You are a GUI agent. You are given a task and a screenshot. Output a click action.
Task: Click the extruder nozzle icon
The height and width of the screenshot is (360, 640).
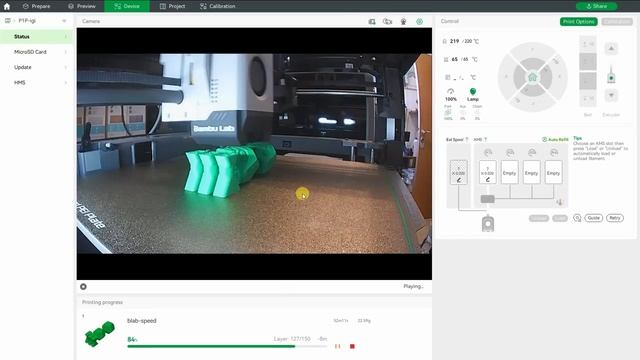pyautogui.click(x=611, y=75)
